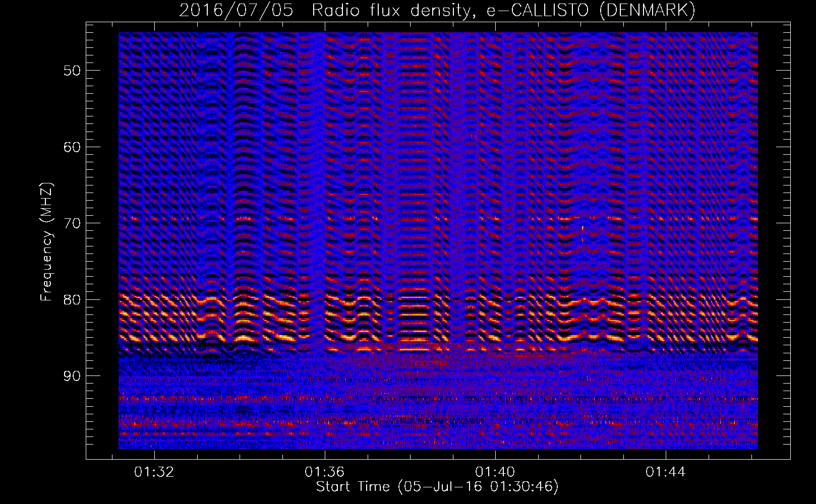Click the 80 MHz frequency tick label
The height and width of the screenshot is (504, 816).
[x=72, y=300]
